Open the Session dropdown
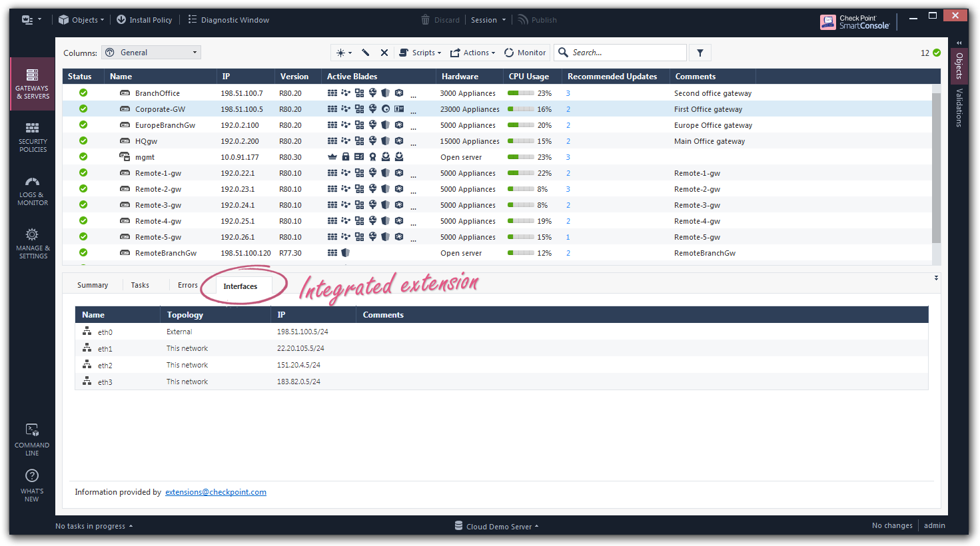 point(488,20)
